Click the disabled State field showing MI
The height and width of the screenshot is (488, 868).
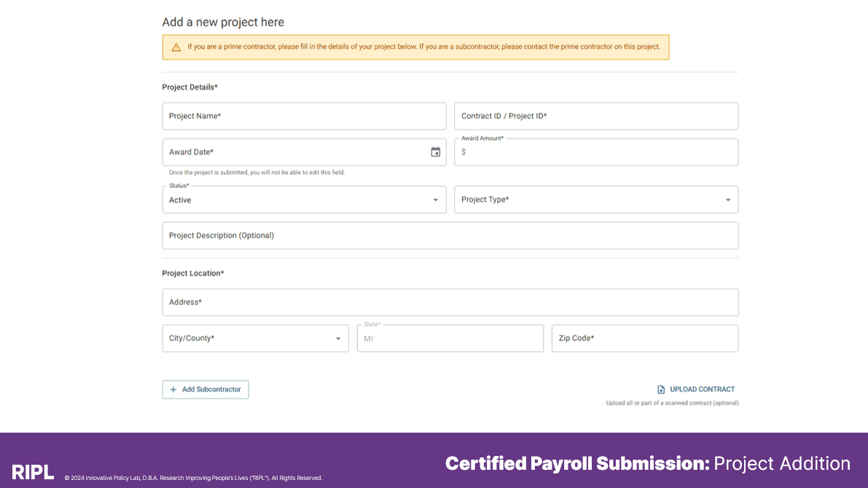[450, 338]
